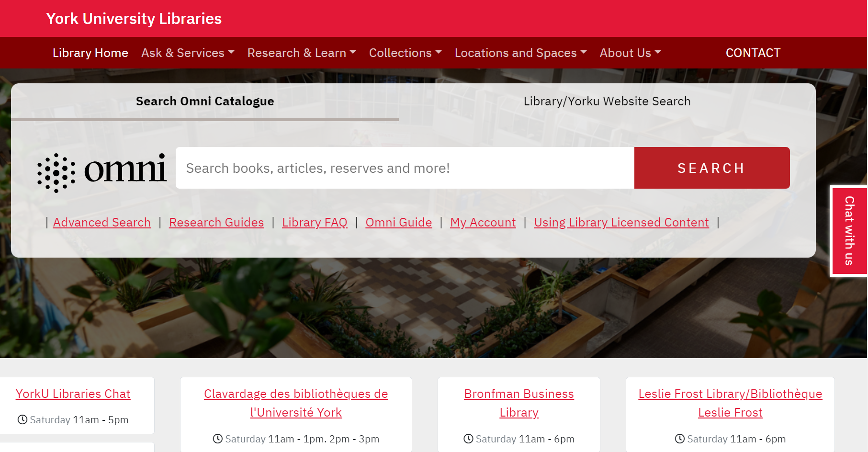
Task: Click clock icon in YorkU Libraries Chat card
Action: pos(23,420)
